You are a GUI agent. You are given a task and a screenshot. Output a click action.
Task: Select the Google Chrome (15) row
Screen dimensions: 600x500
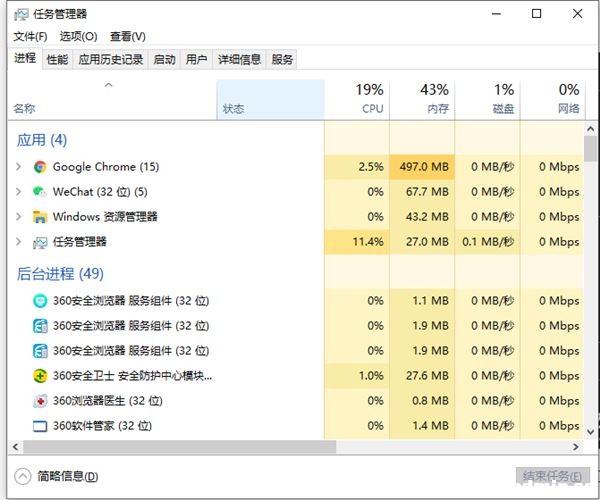[295, 167]
